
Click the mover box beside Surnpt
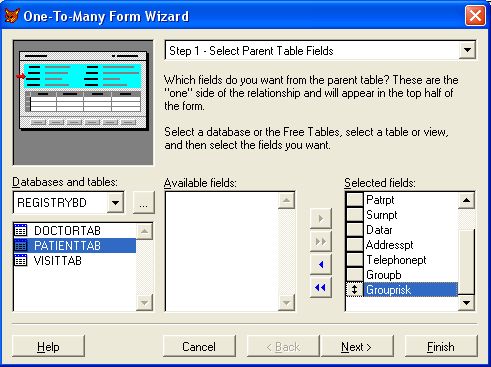pyautogui.click(x=355, y=214)
